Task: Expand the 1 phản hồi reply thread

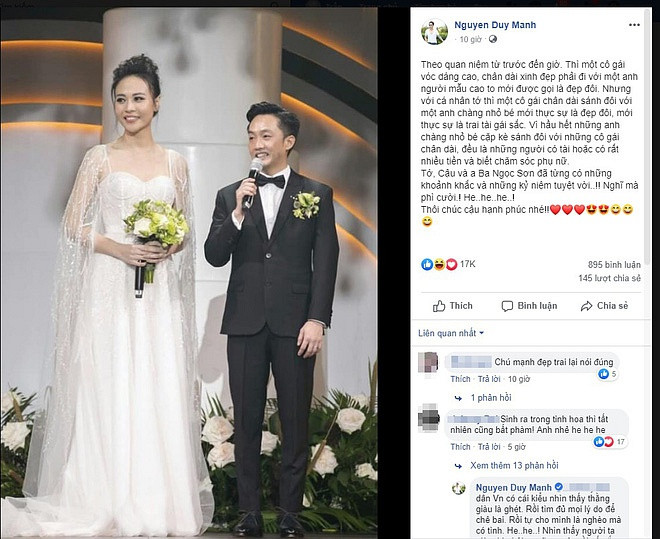Action: click(491, 398)
